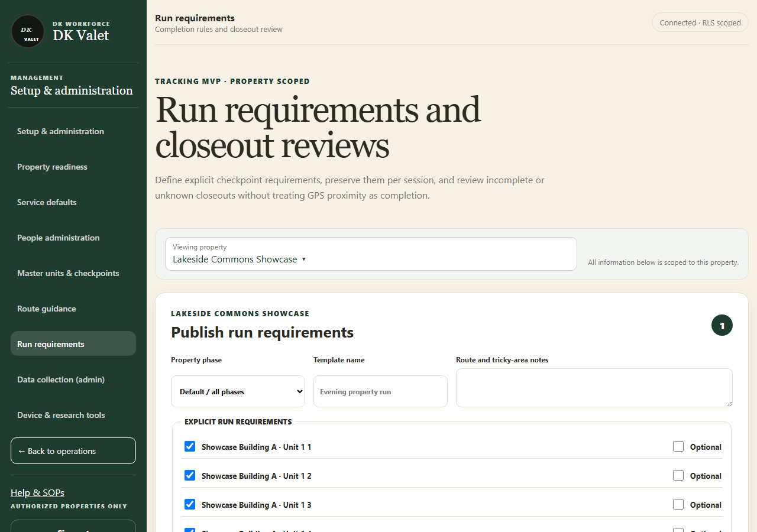Click the Explicit Run Requirements legend

click(x=238, y=421)
